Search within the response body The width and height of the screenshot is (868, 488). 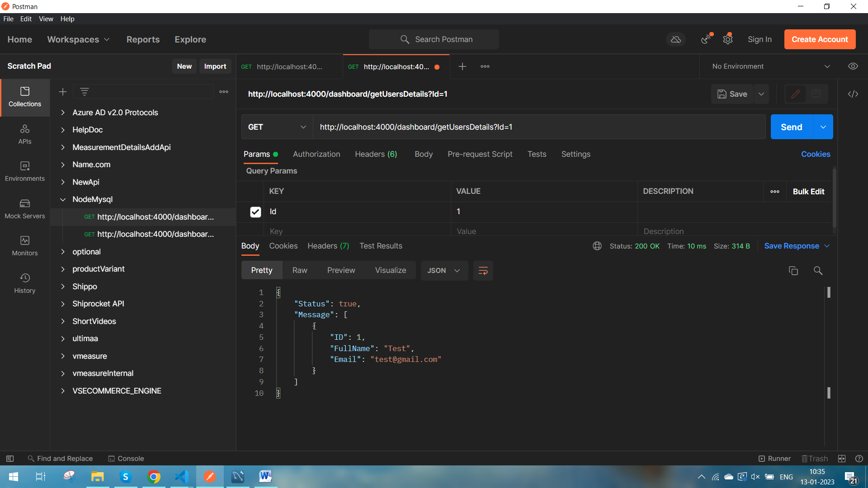click(818, 271)
